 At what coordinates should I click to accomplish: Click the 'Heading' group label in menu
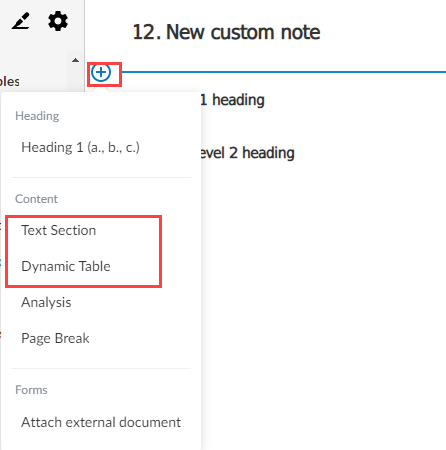(37, 116)
